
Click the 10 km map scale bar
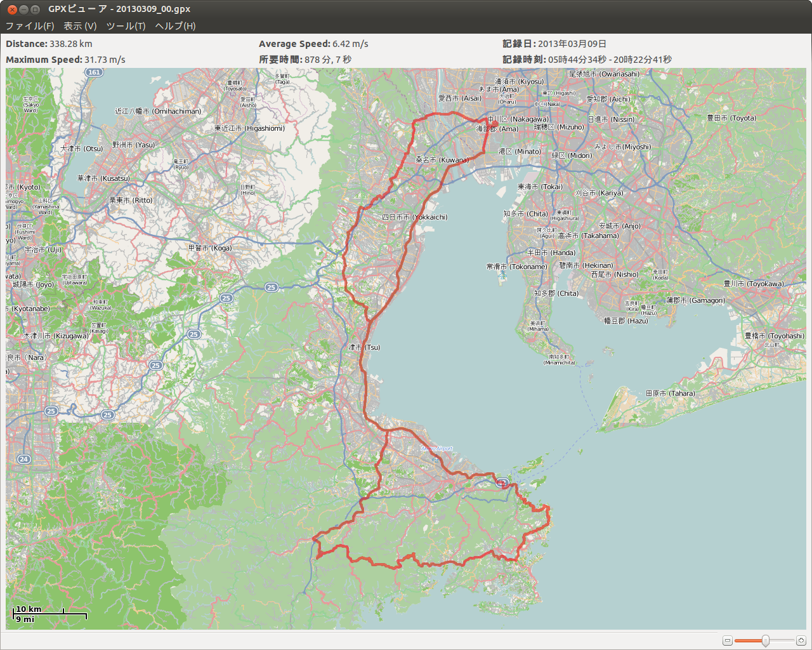pyautogui.click(x=49, y=614)
